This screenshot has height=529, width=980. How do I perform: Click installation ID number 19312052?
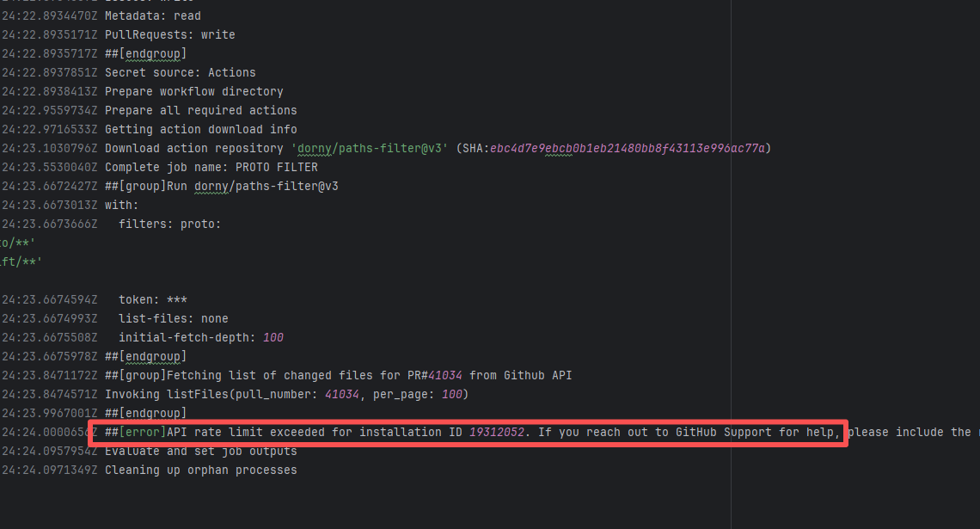point(496,432)
